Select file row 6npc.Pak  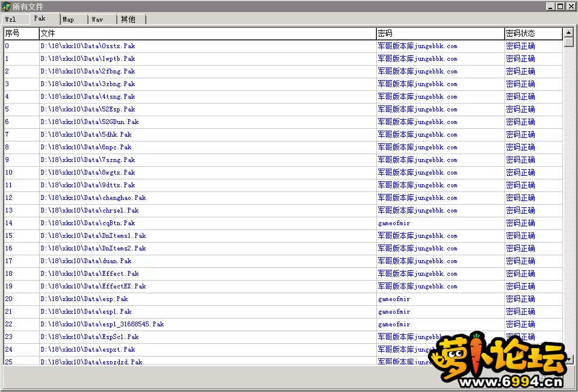[283, 147]
